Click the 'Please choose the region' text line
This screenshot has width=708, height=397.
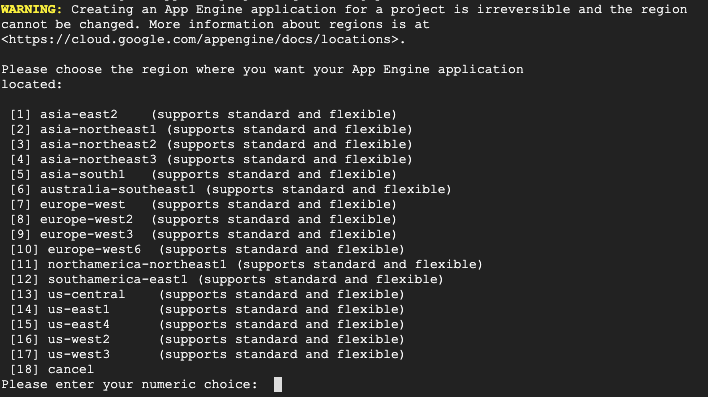click(262, 69)
